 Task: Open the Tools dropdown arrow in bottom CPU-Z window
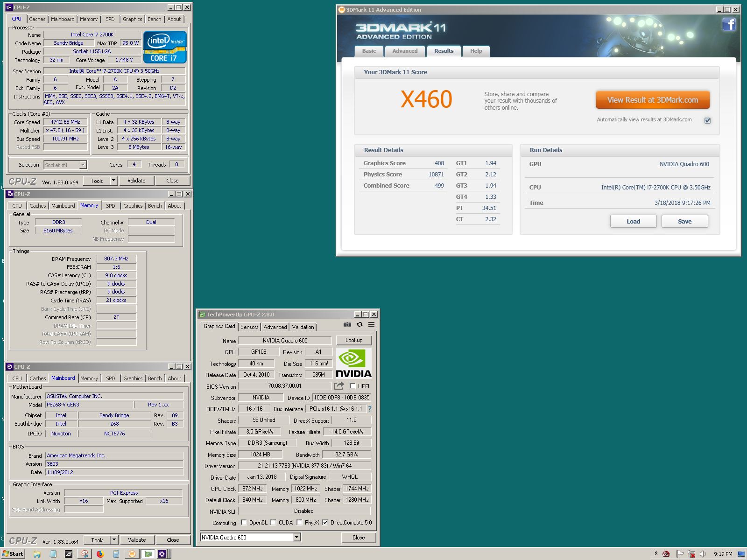click(x=114, y=540)
